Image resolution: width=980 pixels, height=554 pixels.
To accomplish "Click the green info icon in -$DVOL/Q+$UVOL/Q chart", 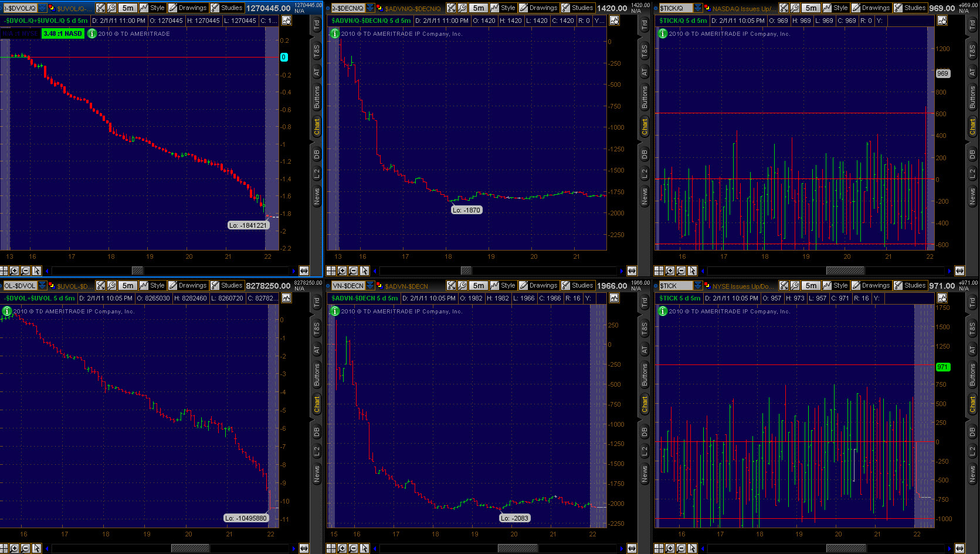I will [92, 33].
